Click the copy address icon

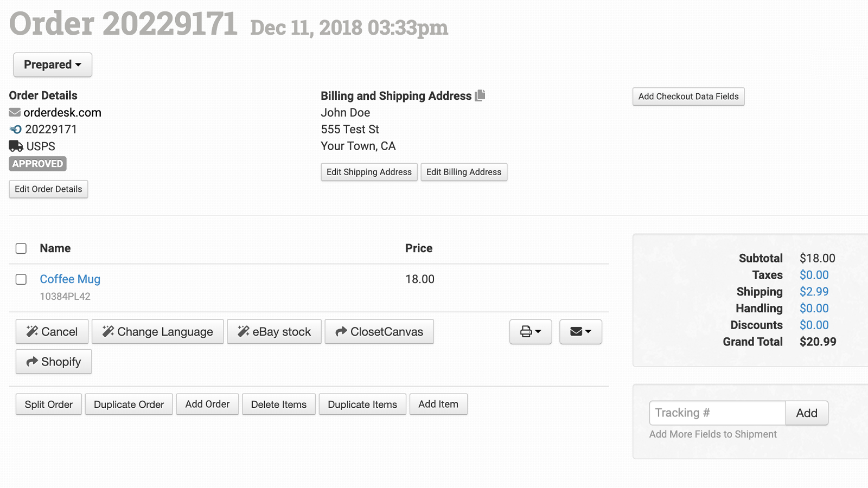point(480,95)
